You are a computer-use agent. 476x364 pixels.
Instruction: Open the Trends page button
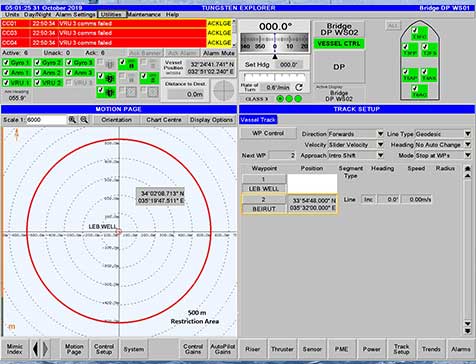431,349
